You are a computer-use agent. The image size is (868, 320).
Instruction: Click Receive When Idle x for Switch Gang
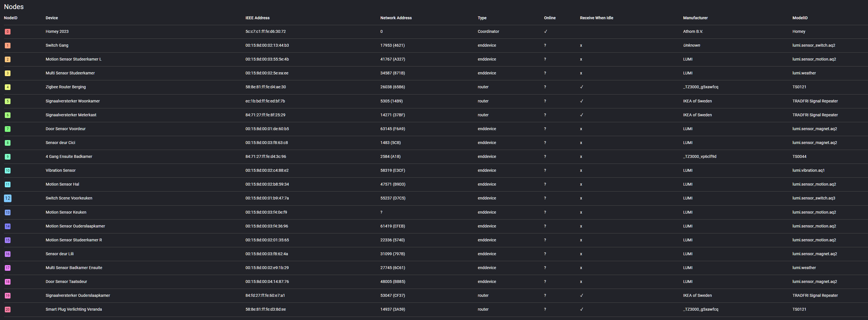pyautogui.click(x=581, y=46)
